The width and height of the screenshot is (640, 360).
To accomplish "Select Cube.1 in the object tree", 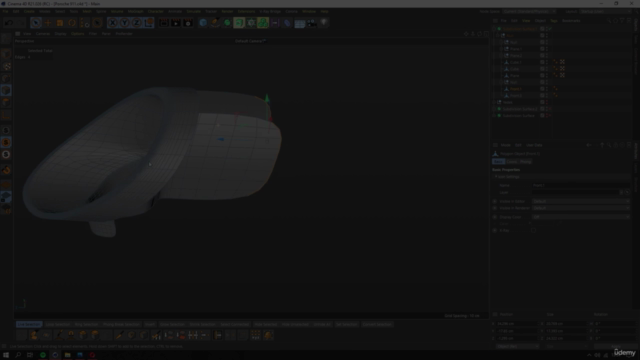I will (516, 62).
